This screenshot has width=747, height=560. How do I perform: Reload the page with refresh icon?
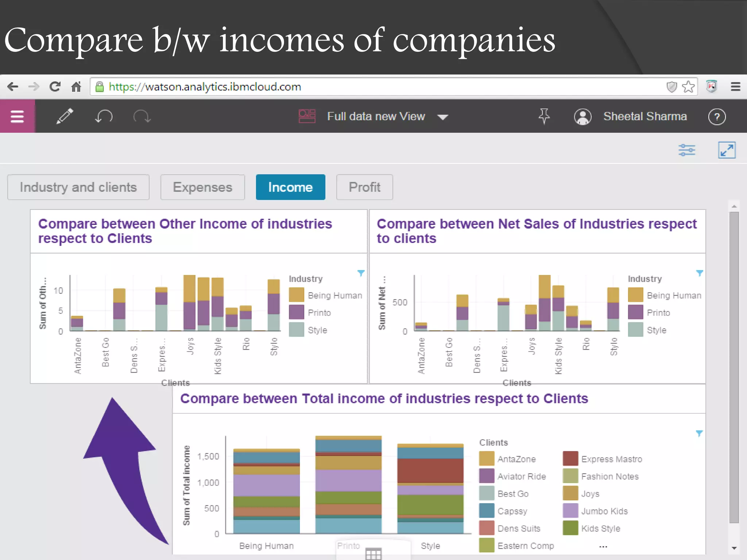point(55,87)
